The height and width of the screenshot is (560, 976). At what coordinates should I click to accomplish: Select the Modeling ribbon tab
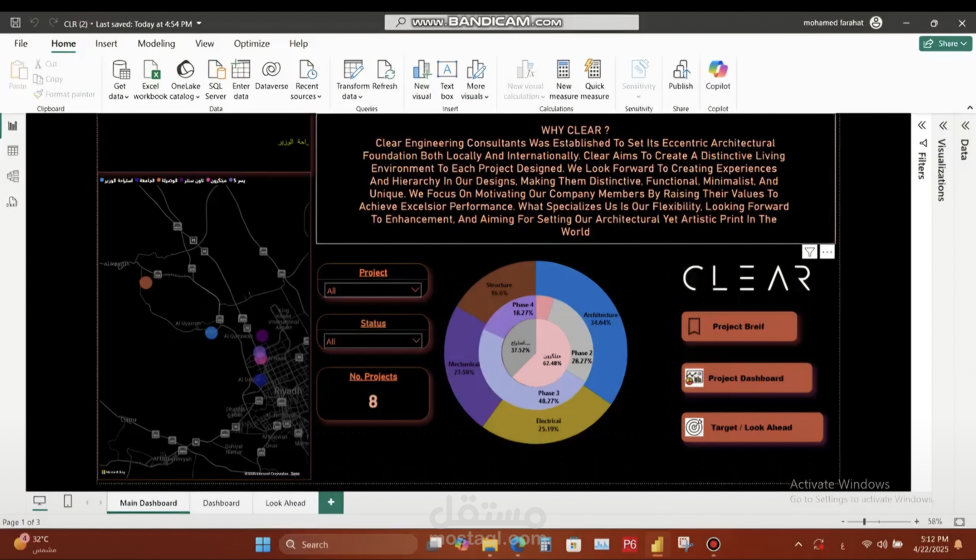coord(156,43)
